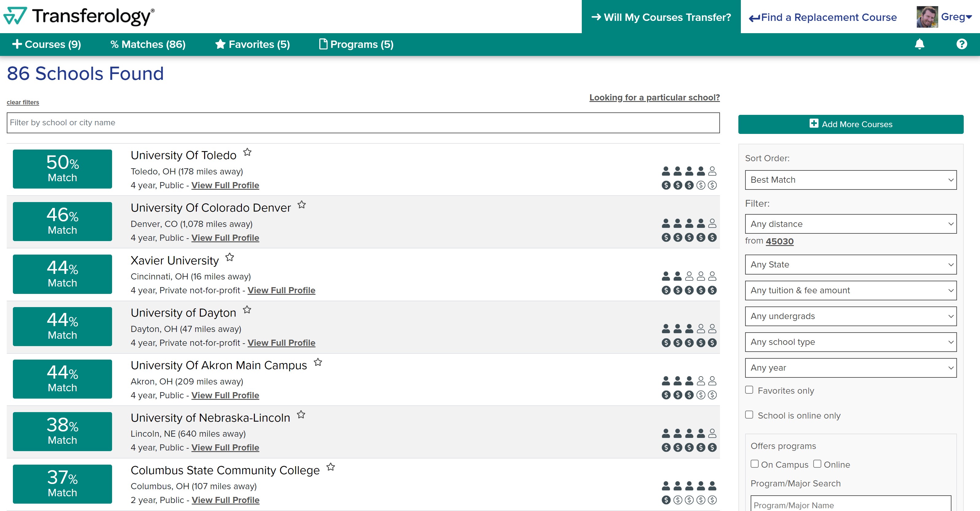Image resolution: width=980 pixels, height=511 pixels.
Task: Click the 38% Match badge
Action: click(62, 431)
